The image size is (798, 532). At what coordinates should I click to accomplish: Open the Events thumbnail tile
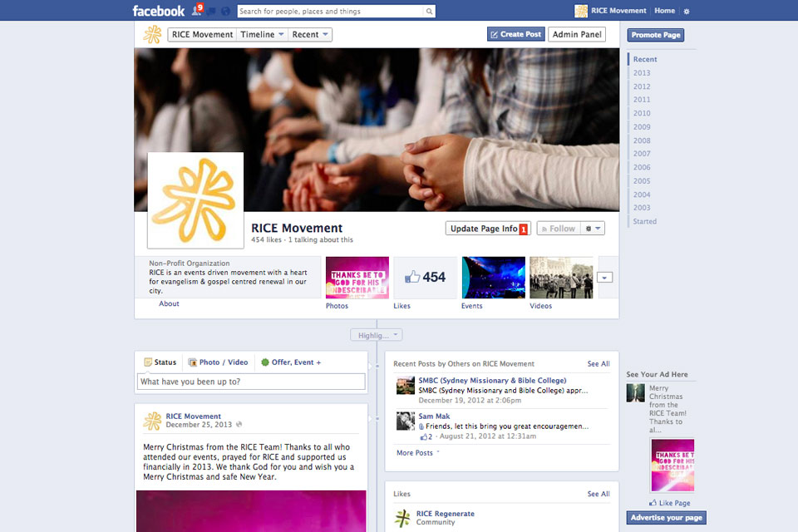(x=493, y=278)
